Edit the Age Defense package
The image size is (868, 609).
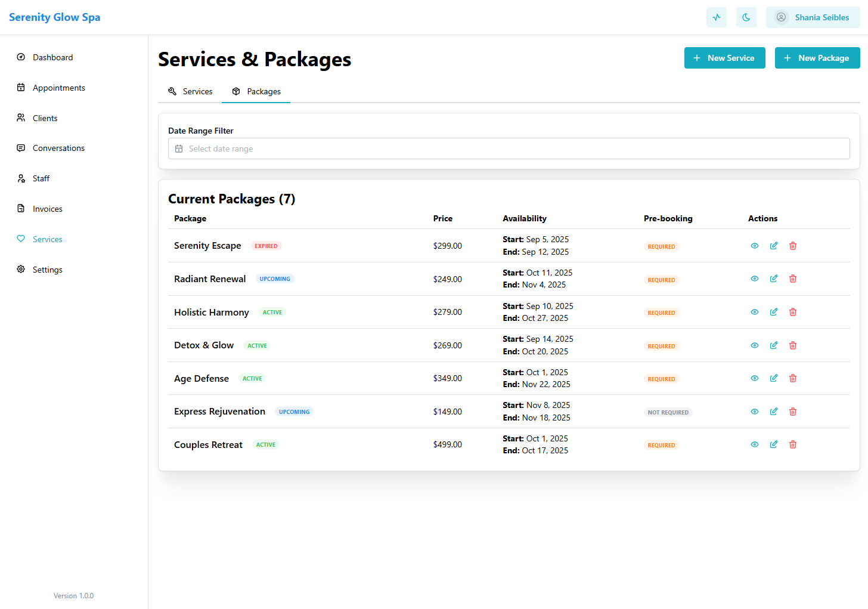[773, 378]
